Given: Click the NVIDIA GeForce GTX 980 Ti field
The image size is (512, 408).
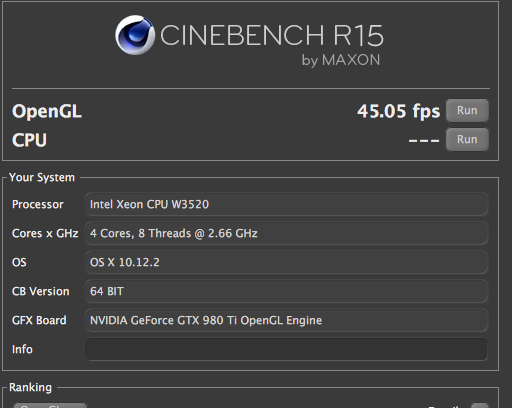Looking at the screenshot, I should [x=286, y=320].
